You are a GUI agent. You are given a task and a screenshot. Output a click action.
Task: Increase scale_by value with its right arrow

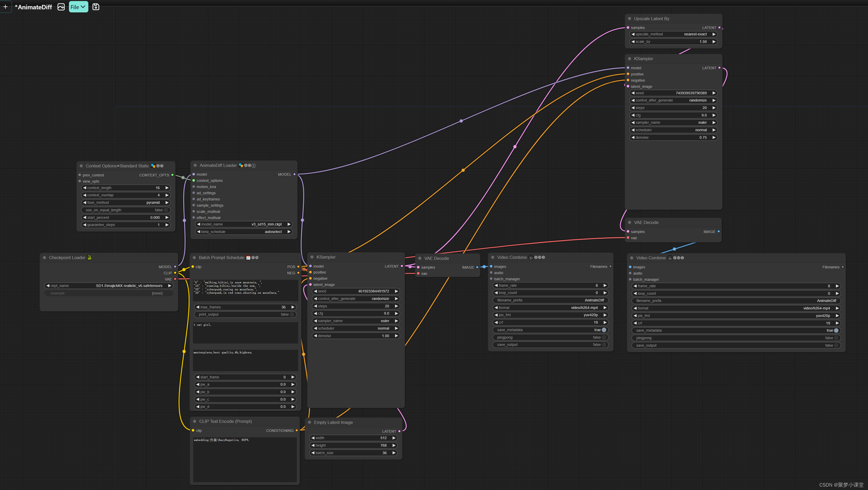pos(714,42)
